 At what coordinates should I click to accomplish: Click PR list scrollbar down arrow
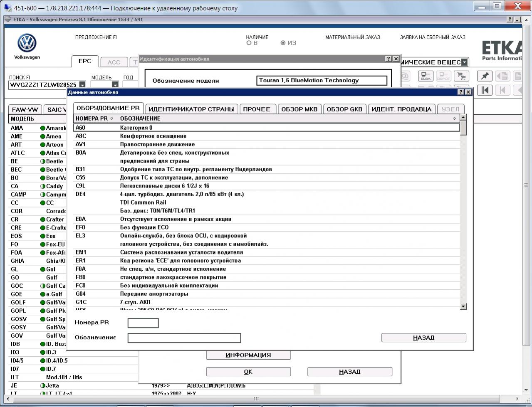point(463,306)
